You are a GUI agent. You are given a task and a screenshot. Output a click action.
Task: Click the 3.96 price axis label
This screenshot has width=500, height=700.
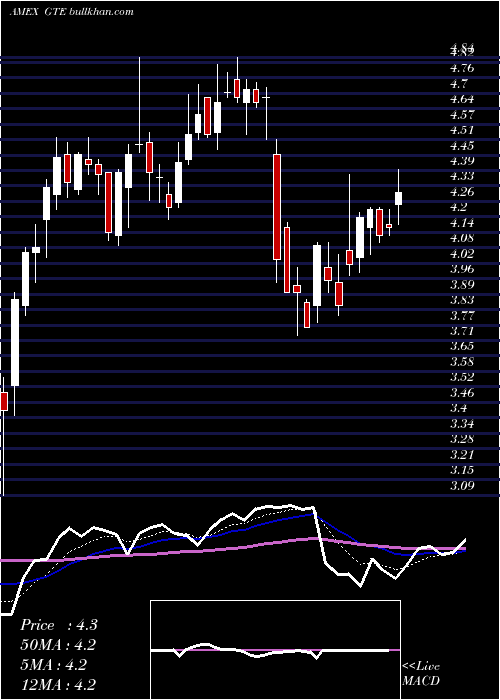(x=464, y=269)
